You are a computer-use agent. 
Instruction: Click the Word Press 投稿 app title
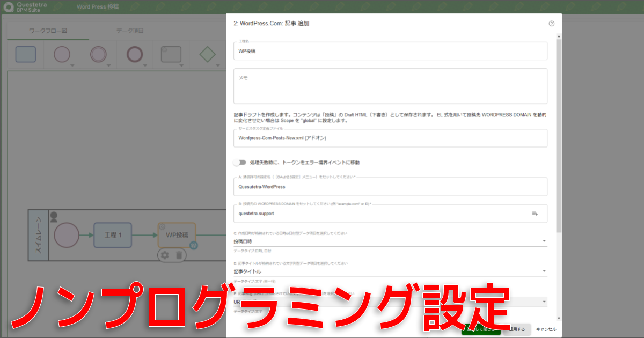pyautogui.click(x=98, y=7)
